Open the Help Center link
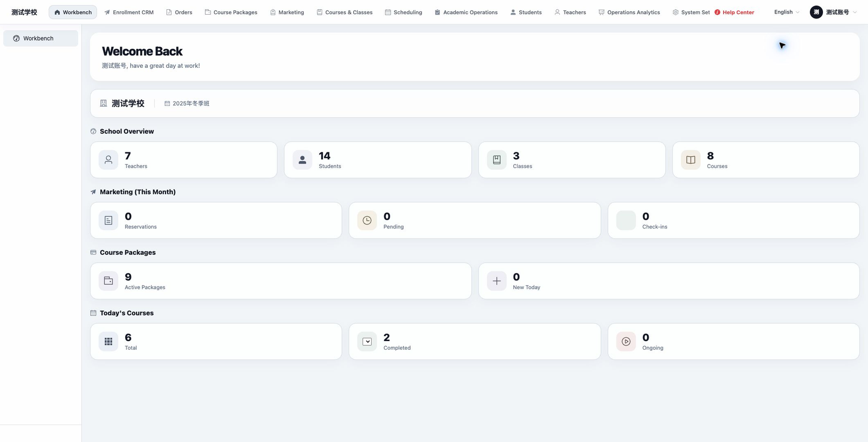The image size is (868, 442). click(x=735, y=12)
